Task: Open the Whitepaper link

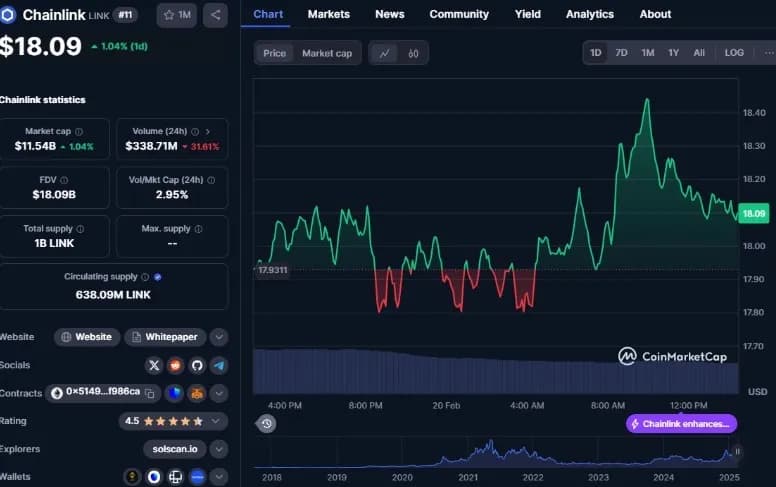Action: point(166,337)
